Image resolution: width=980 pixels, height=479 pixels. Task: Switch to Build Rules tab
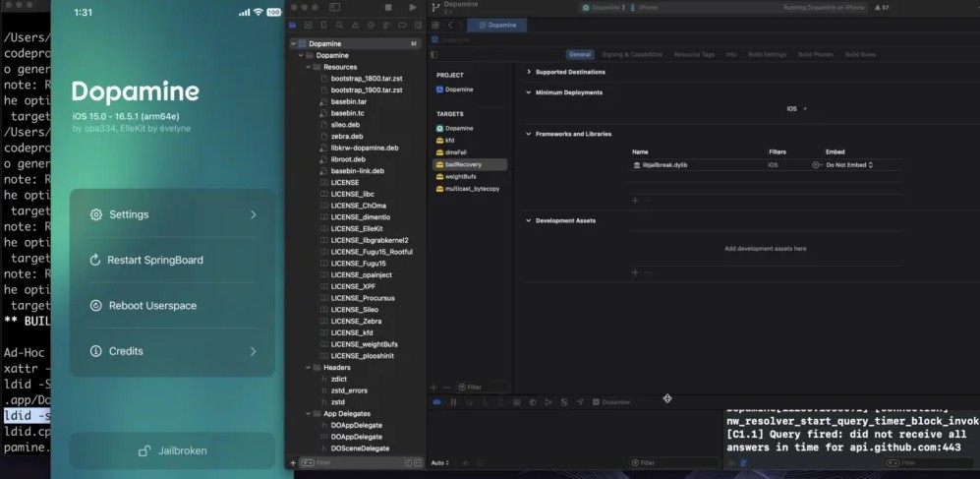tap(861, 54)
